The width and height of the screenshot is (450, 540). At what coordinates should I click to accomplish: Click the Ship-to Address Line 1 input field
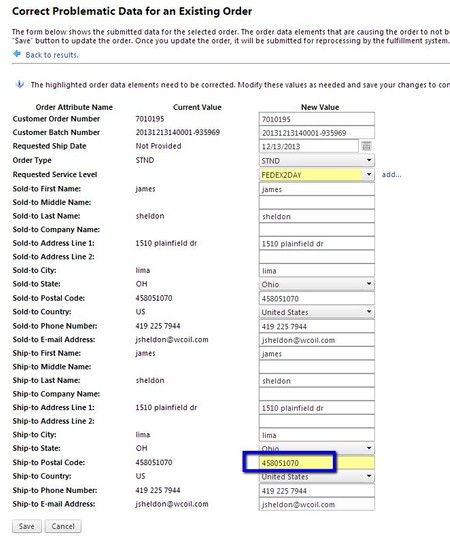pos(316,408)
